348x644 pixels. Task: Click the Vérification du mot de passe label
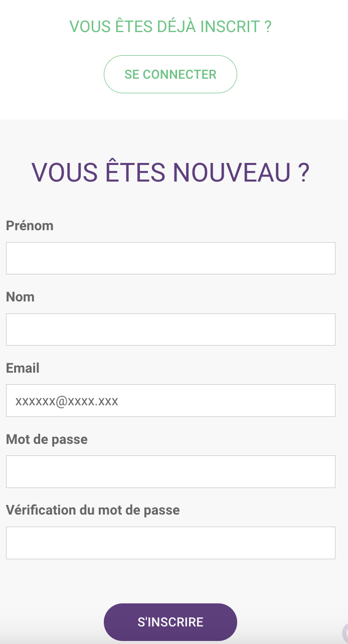click(93, 510)
